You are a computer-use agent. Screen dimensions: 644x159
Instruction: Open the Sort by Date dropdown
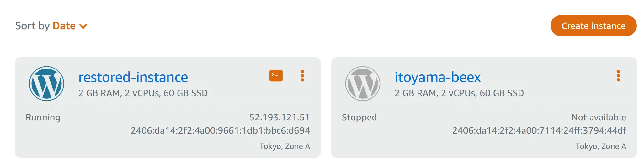click(x=70, y=26)
